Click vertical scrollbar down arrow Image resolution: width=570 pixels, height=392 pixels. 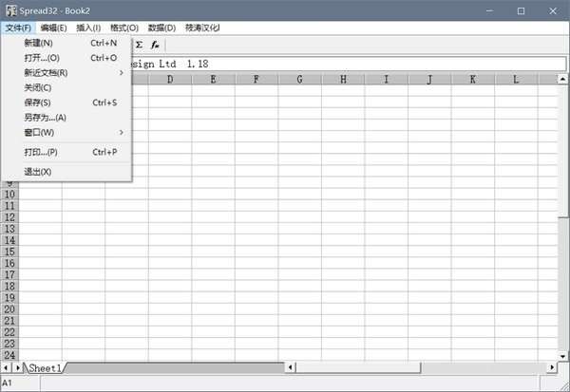[x=562, y=356]
